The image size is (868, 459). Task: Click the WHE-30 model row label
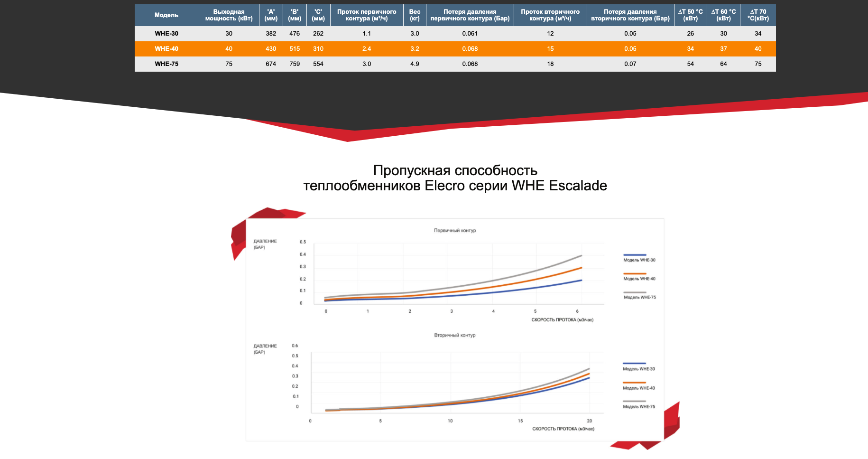pyautogui.click(x=166, y=34)
